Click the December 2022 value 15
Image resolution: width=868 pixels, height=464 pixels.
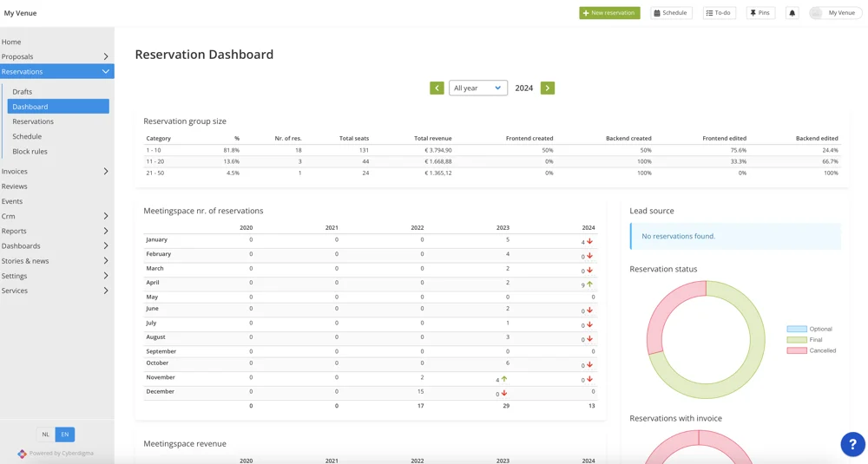pos(421,391)
